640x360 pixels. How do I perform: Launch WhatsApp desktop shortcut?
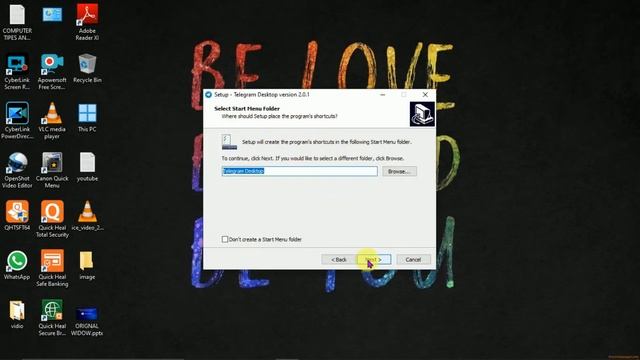(17, 261)
